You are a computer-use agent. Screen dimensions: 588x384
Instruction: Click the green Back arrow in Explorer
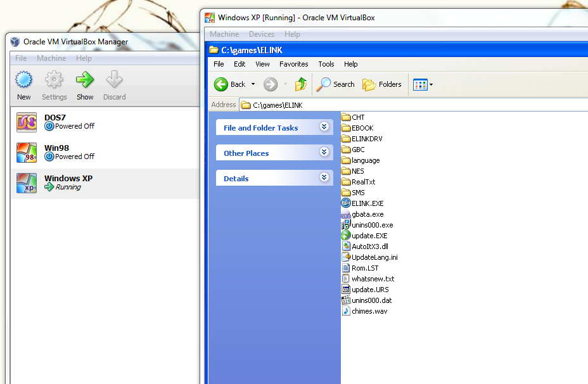pyautogui.click(x=221, y=84)
